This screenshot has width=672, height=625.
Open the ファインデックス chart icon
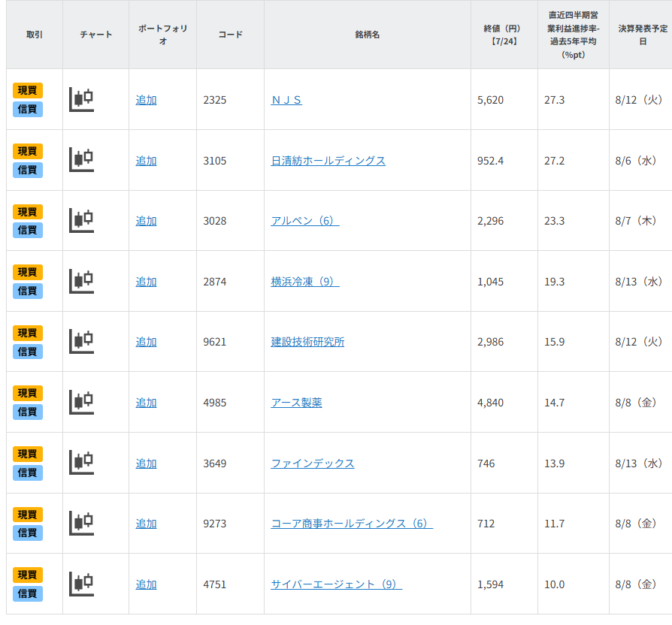click(x=81, y=463)
